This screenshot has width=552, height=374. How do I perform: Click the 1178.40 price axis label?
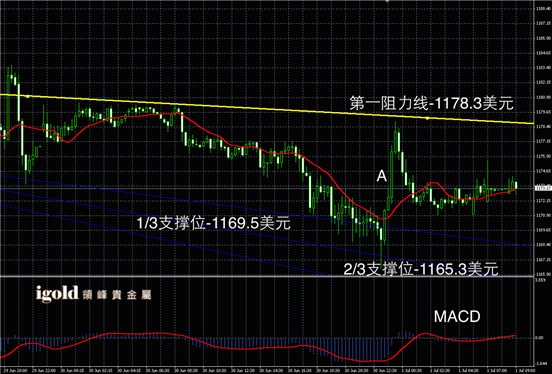point(544,126)
